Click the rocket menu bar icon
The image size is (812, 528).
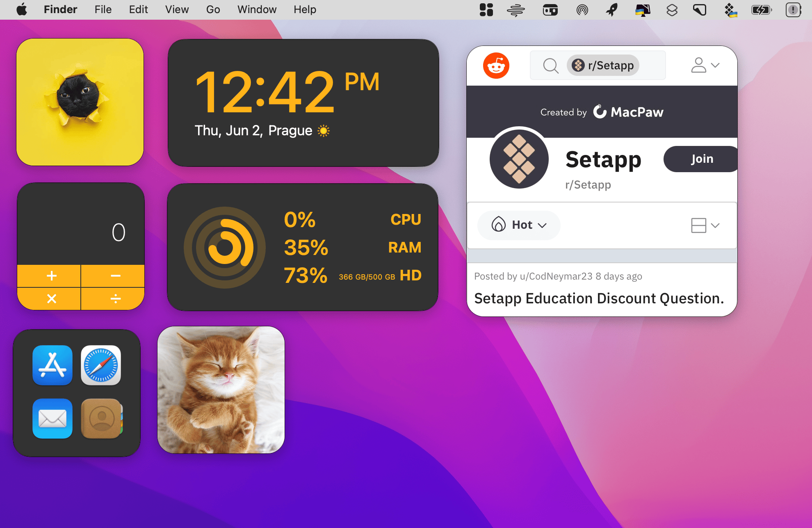pos(612,9)
